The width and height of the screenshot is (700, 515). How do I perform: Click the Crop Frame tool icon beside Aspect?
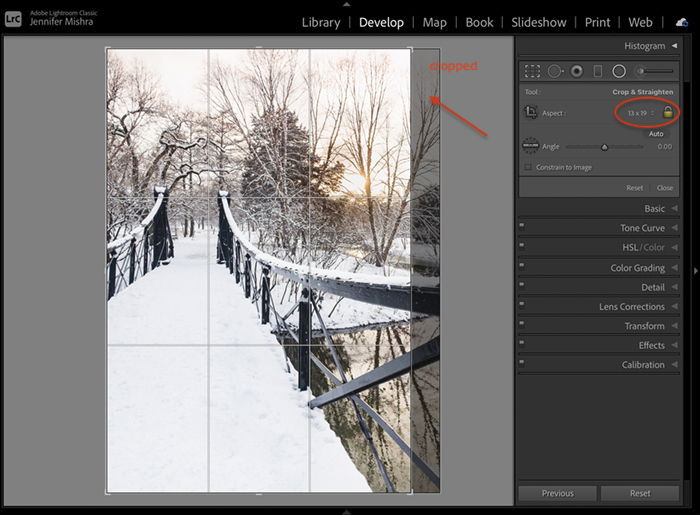tap(531, 113)
